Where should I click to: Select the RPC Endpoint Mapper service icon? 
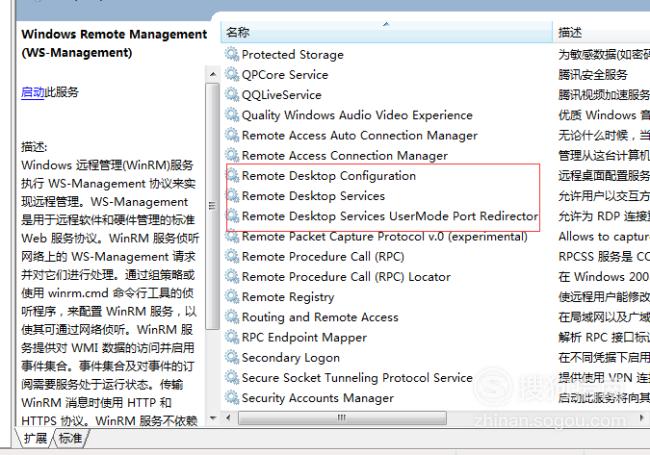(x=232, y=337)
